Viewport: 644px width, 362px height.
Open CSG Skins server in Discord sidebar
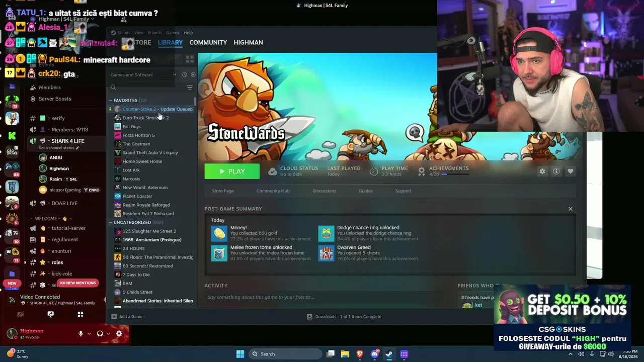[x=12, y=151]
